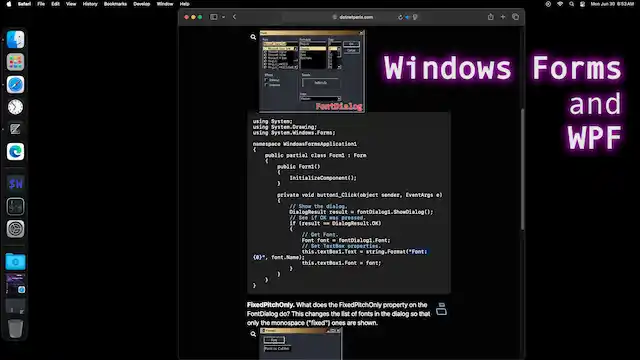This screenshot has height=360, width=640.
Task: Open the Apple menu
Action: click(9, 4)
